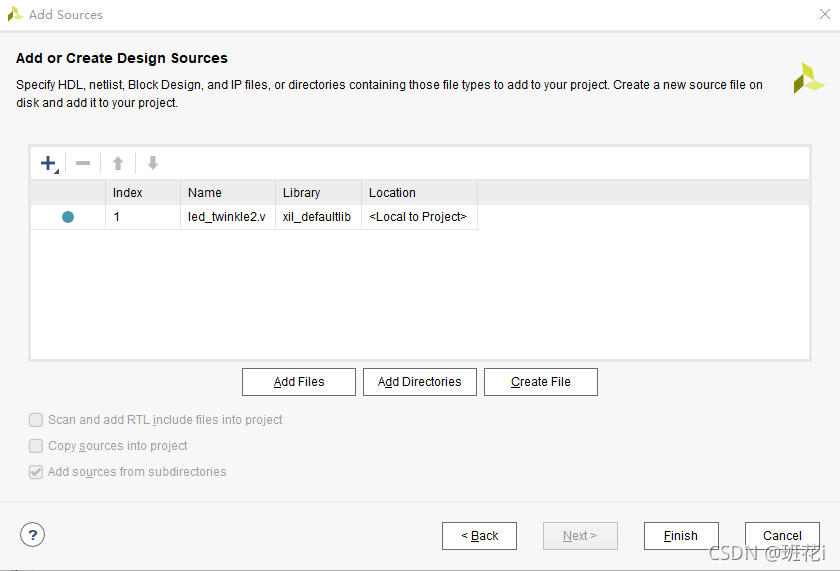Toggle Scan and add RTL include files checkbox
The width and height of the screenshot is (840, 571).
36,420
